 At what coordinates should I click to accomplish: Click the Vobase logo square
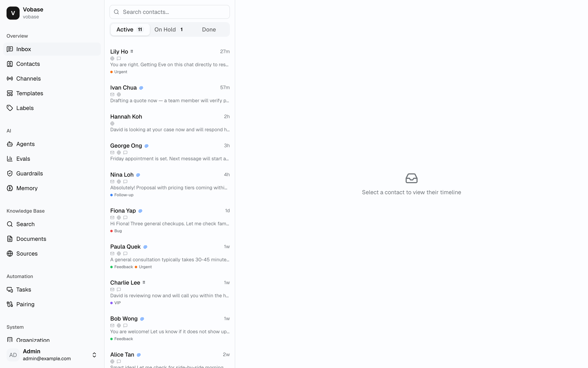(13, 13)
